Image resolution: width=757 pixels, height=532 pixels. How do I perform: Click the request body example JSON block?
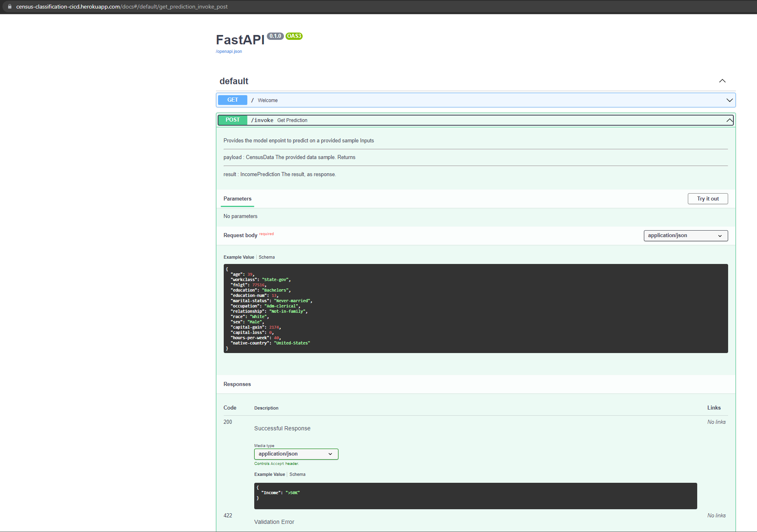click(x=476, y=308)
